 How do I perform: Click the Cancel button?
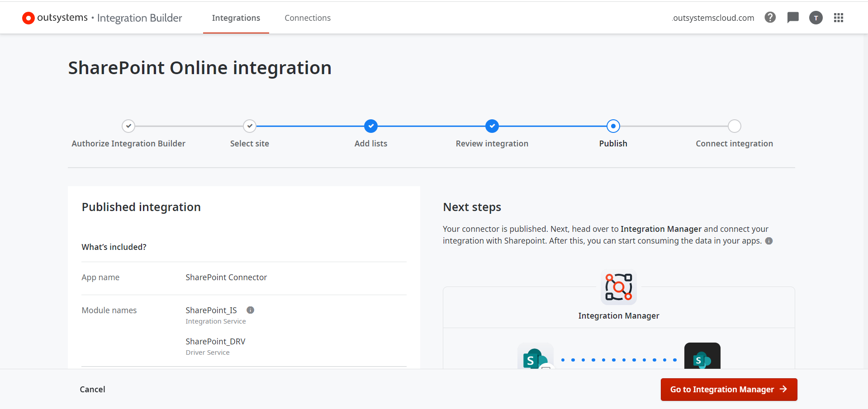click(x=92, y=389)
